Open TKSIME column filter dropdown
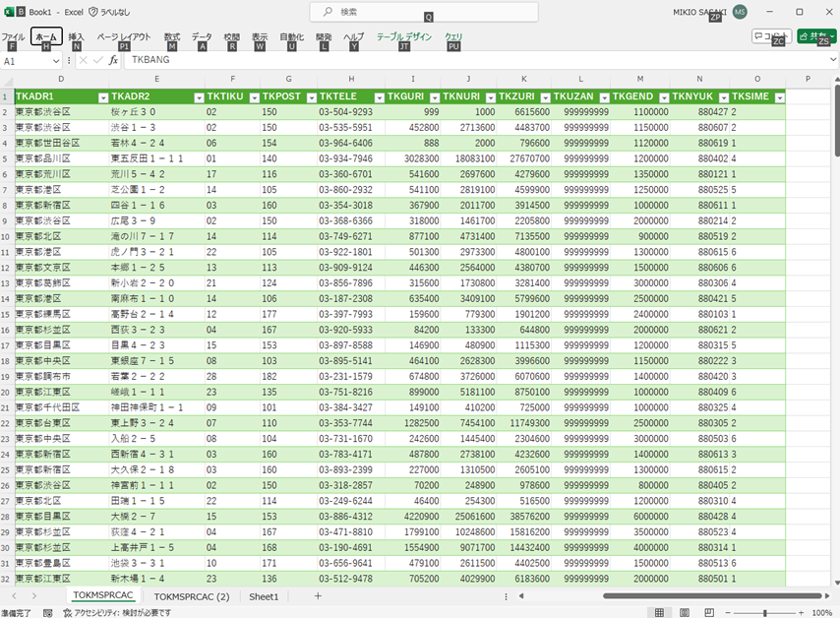This screenshot has width=840, height=618. tap(780, 97)
